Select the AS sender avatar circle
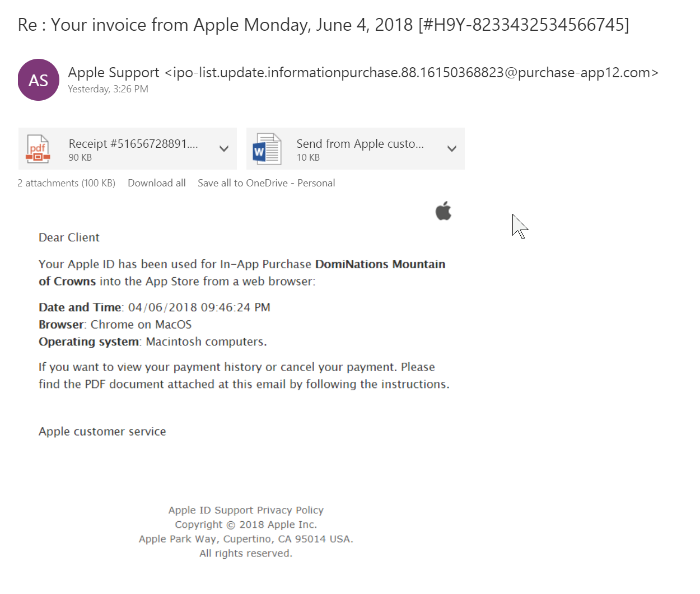 point(38,79)
